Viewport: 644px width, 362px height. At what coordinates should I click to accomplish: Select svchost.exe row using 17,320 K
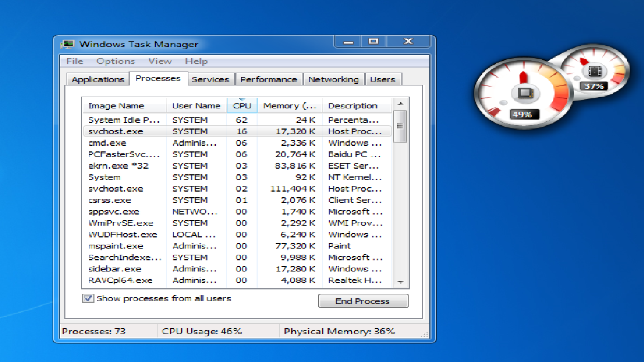237,131
